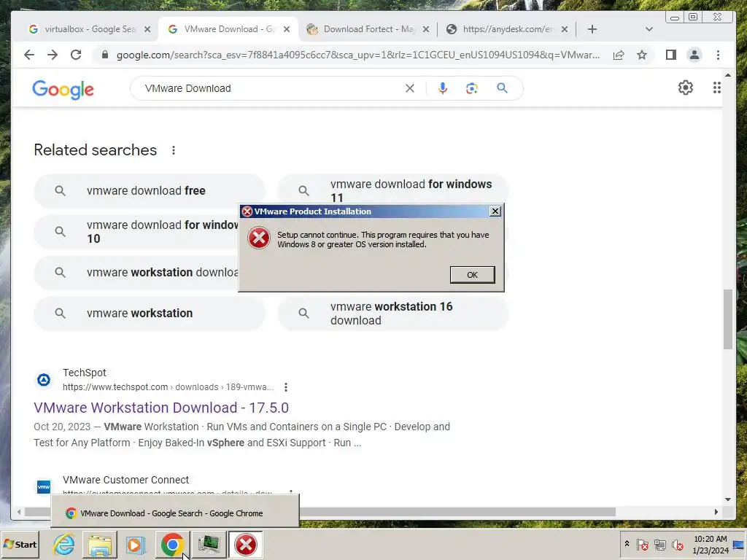The height and width of the screenshot is (560, 747).
Task: Select the VMware error taskbar button
Action: pos(245,545)
